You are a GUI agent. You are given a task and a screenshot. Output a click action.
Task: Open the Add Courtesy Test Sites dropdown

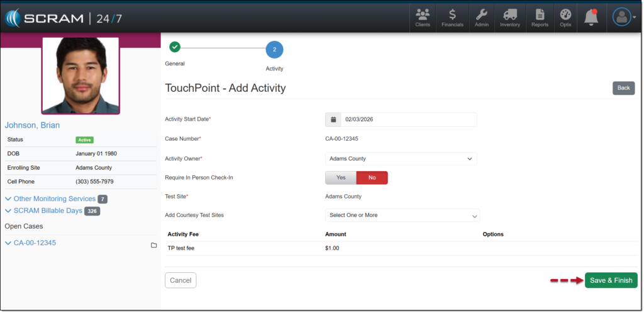click(402, 216)
